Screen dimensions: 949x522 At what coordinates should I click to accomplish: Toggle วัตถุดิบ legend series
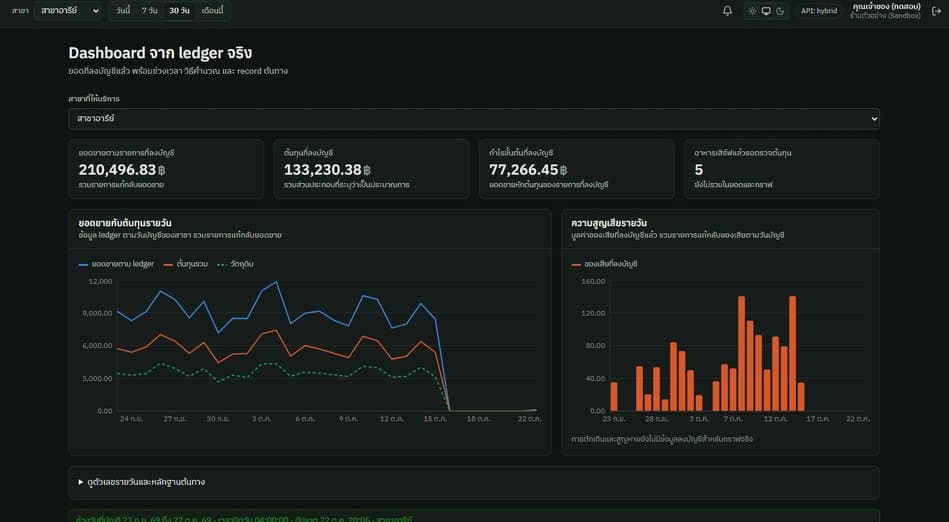coord(235,264)
